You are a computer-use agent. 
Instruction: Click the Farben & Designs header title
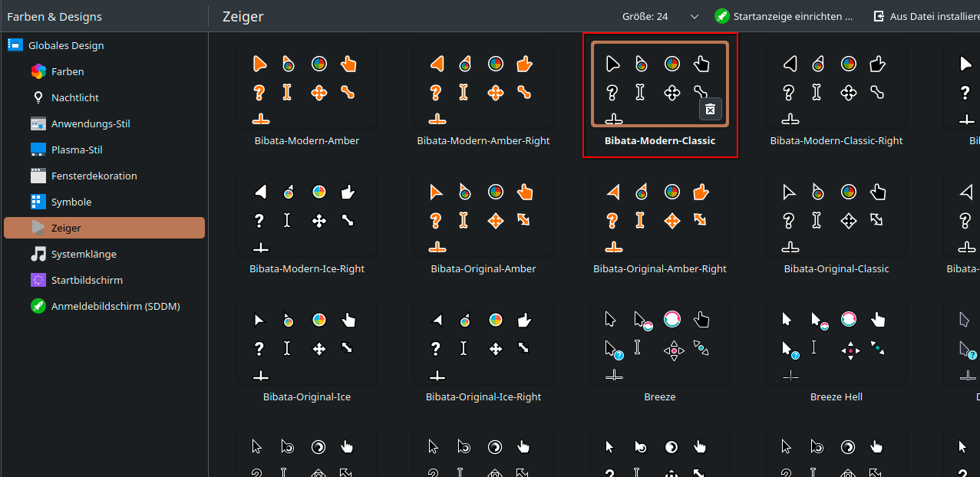click(x=54, y=16)
